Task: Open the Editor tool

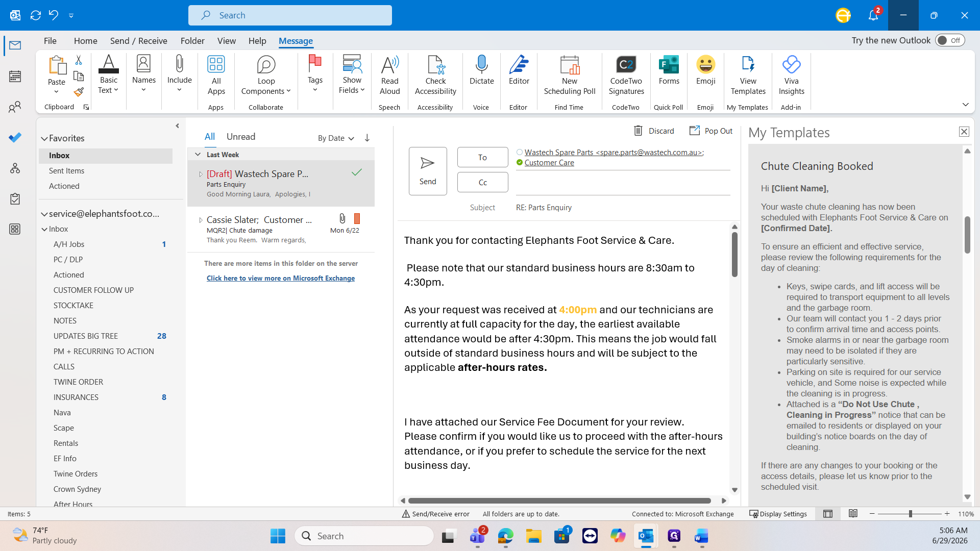Action: pos(519,70)
